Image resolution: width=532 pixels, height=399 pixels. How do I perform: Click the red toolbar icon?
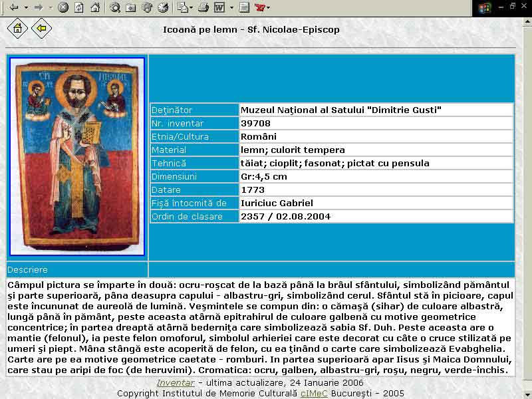[x=260, y=7]
